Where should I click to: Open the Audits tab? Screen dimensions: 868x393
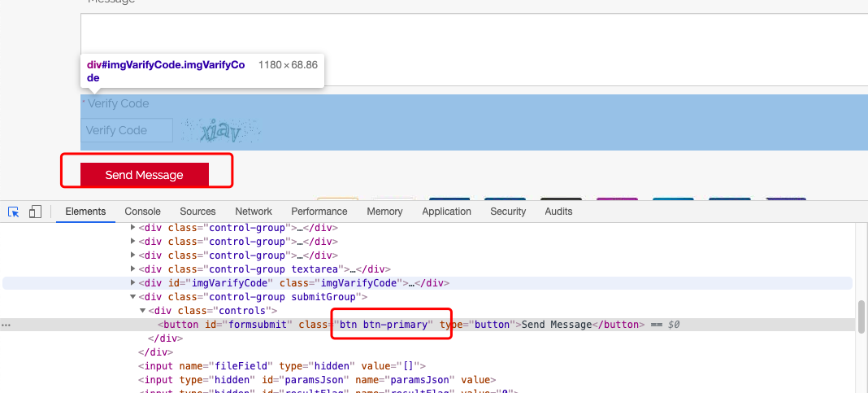[558, 212]
